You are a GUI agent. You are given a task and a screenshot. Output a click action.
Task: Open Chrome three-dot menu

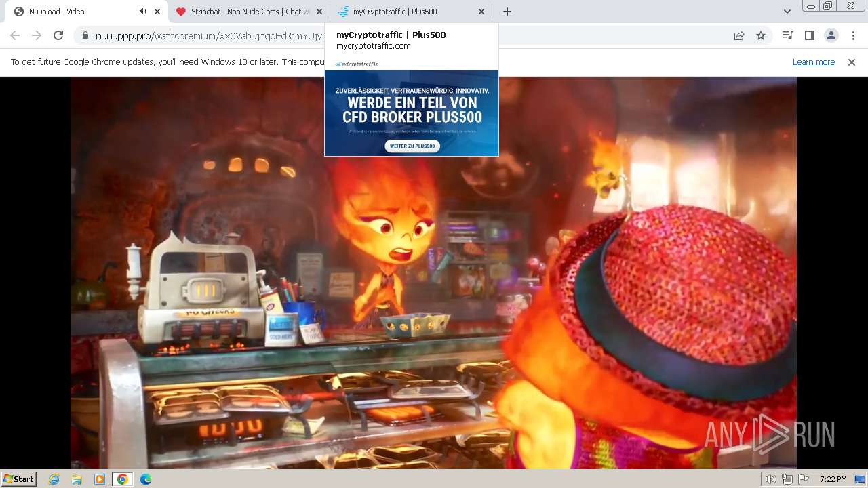coord(853,35)
